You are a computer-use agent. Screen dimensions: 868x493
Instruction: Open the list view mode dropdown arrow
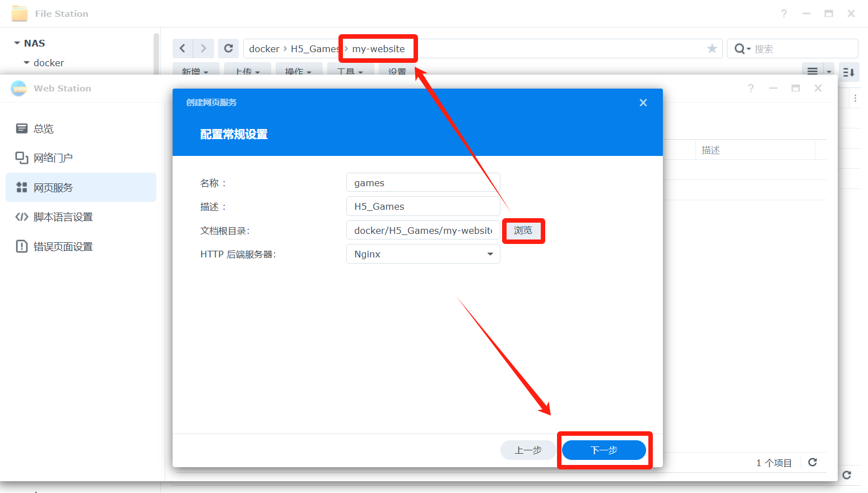828,72
